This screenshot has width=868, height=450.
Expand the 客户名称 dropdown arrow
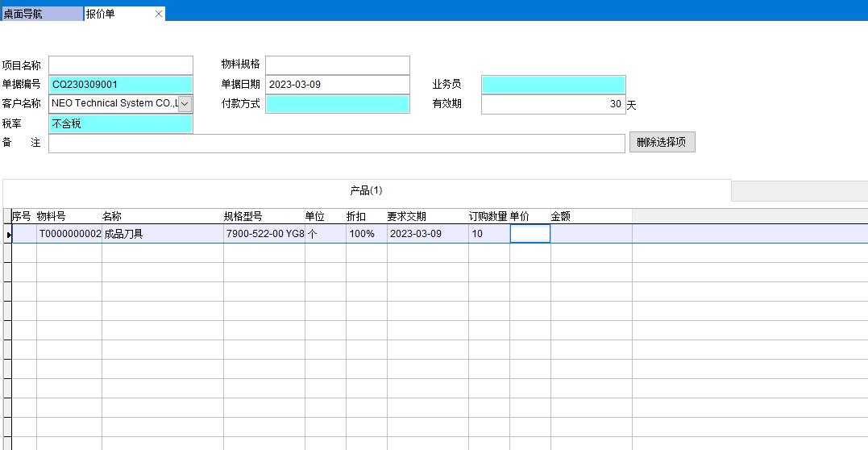[x=185, y=104]
